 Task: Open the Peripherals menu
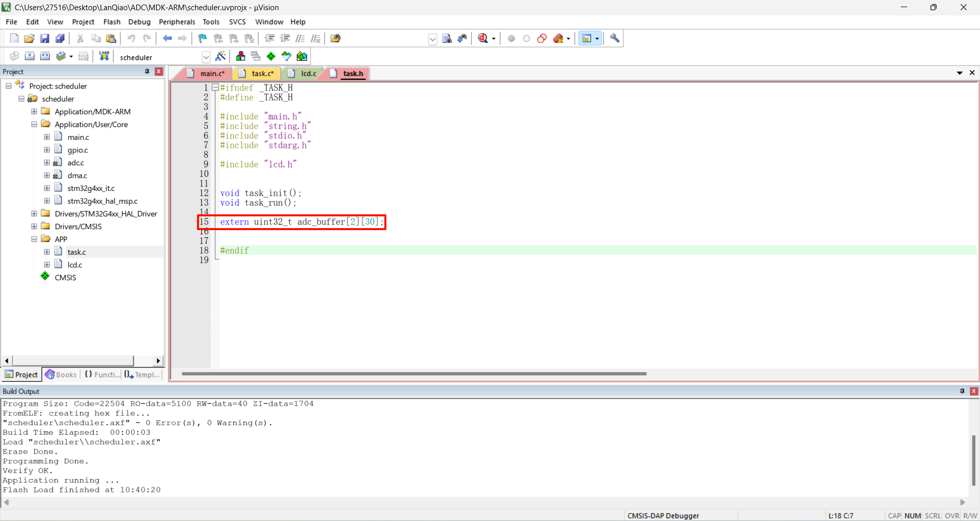177,22
